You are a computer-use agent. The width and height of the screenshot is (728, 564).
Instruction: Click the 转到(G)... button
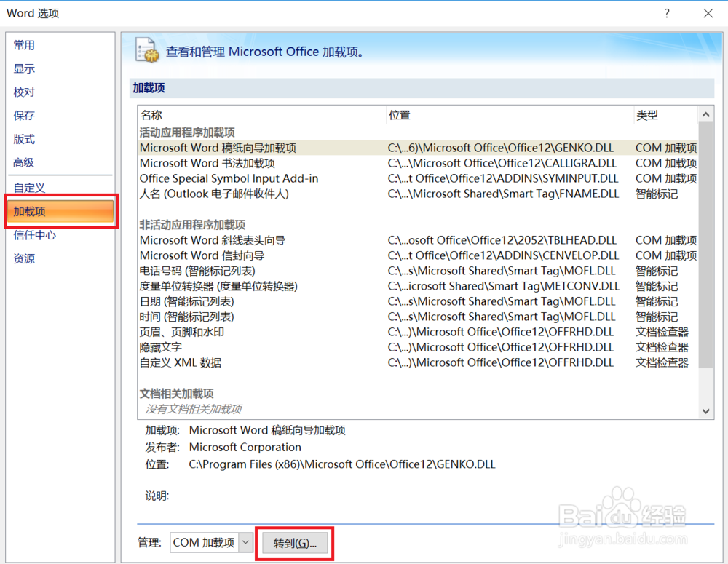tap(295, 543)
